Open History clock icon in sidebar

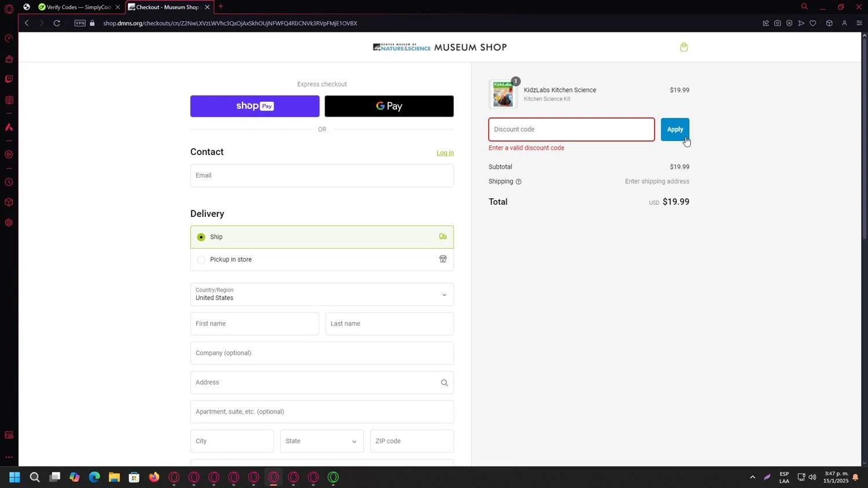click(x=9, y=182)
